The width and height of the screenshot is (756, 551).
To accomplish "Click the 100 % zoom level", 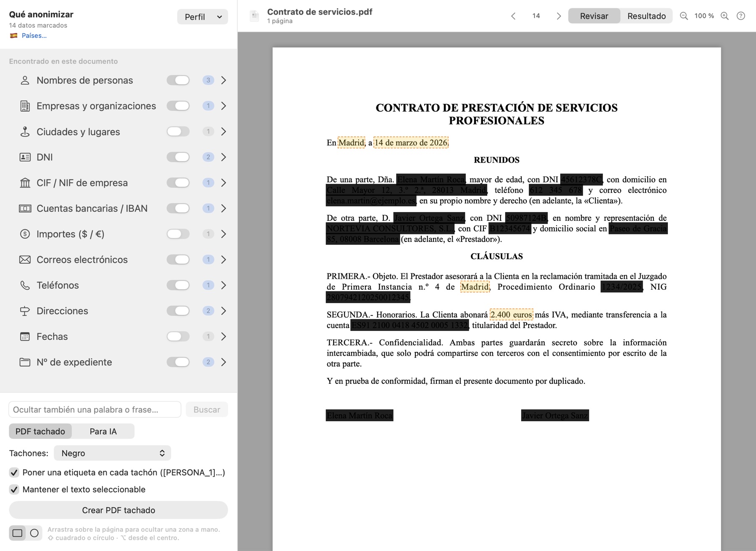I will tap(704, 16).
